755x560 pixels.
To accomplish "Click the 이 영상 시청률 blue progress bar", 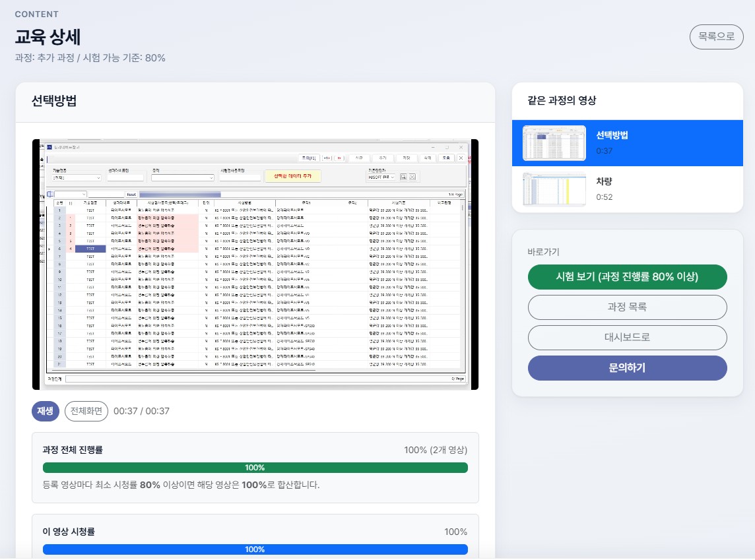I will tap(255, 549).
